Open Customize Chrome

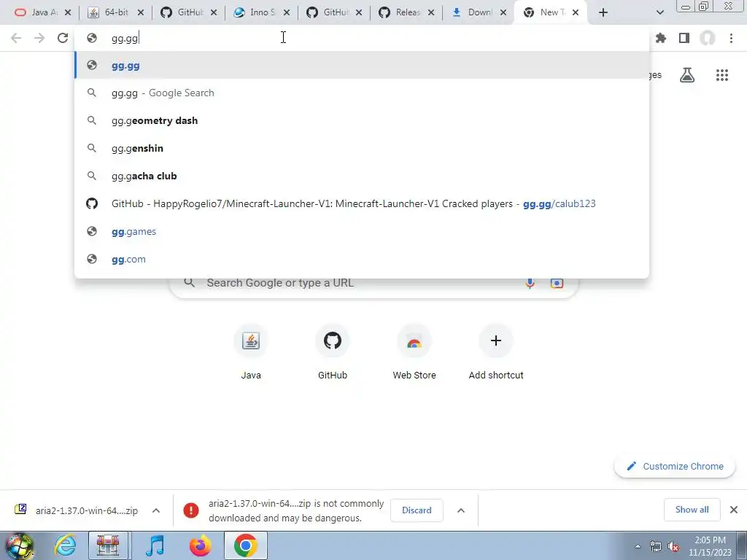675,466
